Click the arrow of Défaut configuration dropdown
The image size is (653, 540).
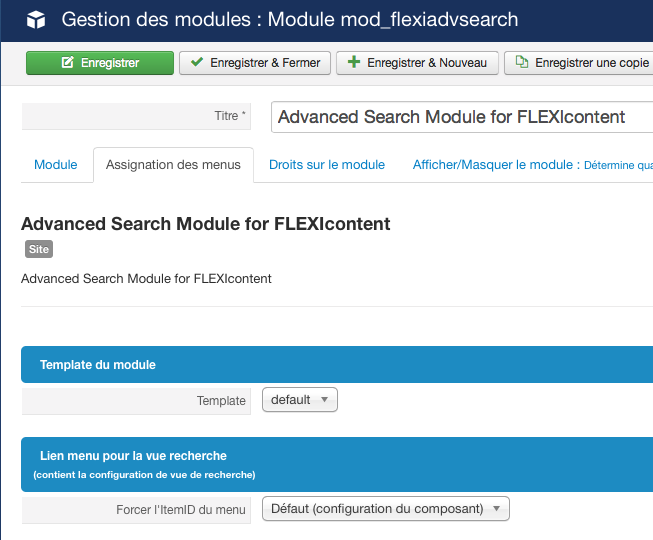496,509
